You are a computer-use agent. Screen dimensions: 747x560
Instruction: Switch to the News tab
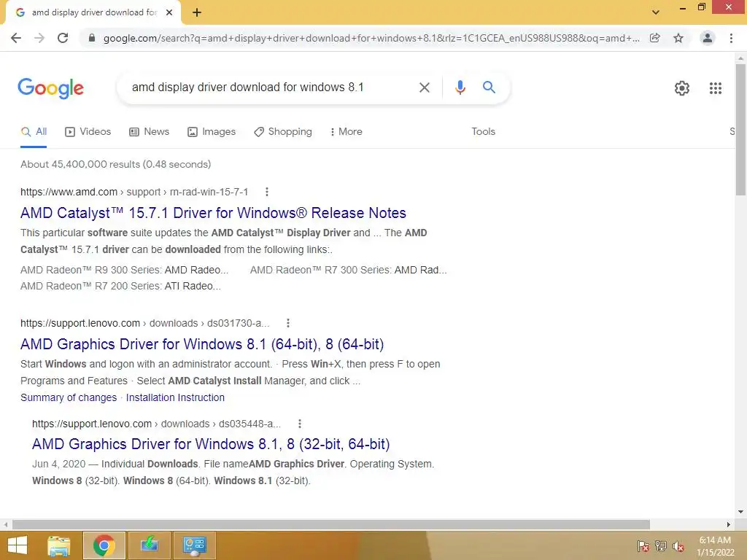pyautogui.click(x=149, y=131)
